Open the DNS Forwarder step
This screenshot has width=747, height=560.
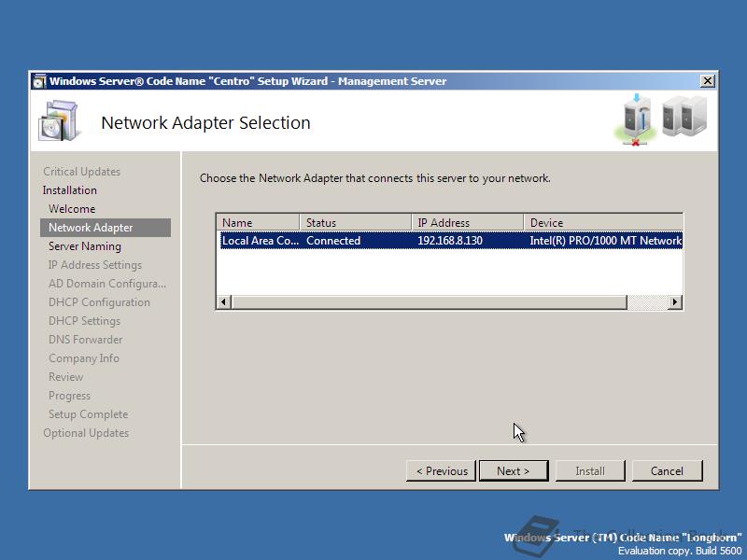pos(86,340)
